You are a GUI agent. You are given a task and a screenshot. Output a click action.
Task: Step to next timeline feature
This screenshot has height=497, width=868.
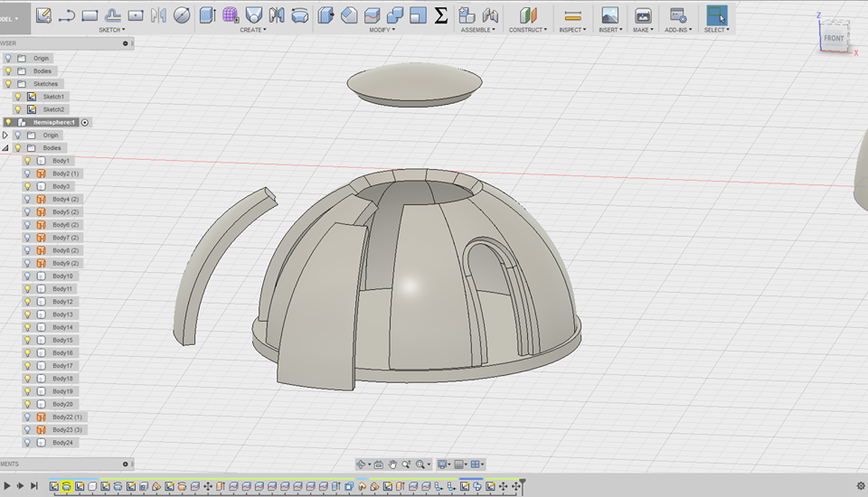tap(21, 486)
